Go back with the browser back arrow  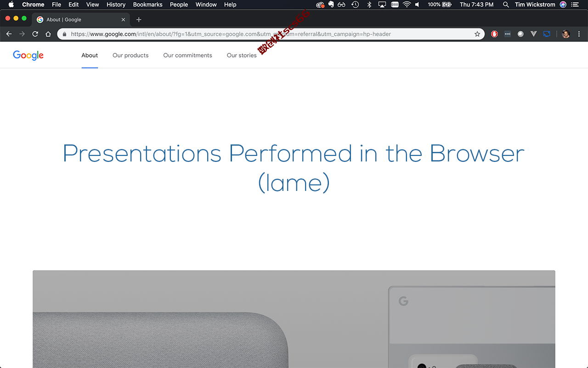[x=9, y=34]
